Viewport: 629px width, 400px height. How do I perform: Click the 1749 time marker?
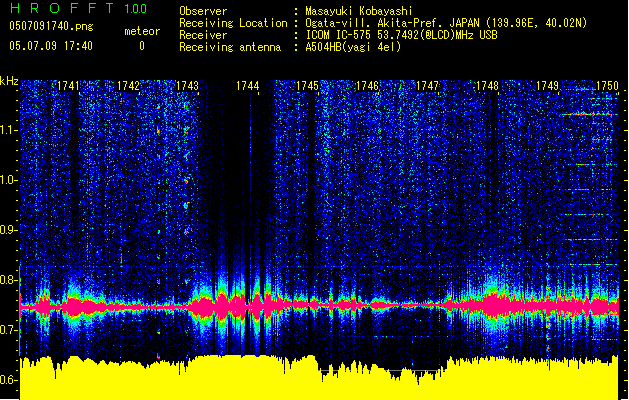point(548,86)
